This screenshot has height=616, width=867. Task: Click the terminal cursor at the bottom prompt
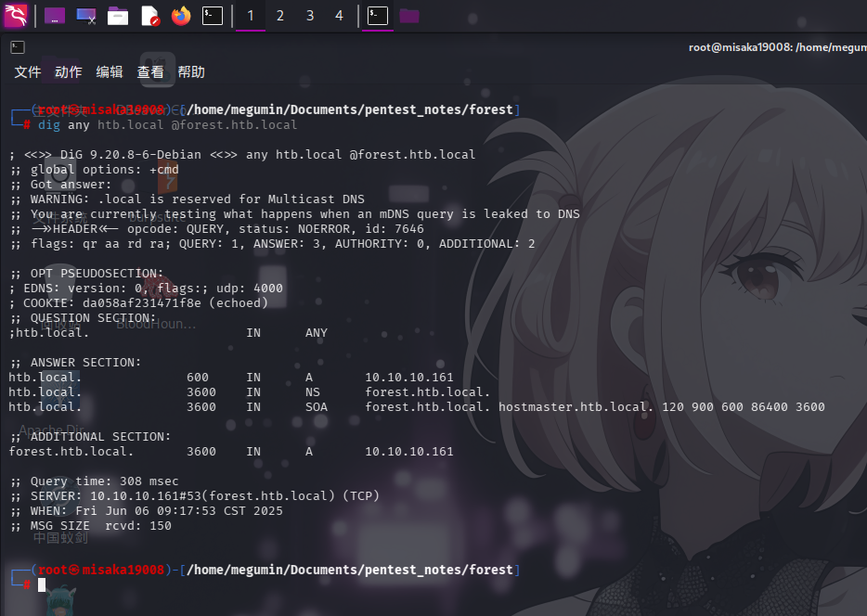coord(42,585)
